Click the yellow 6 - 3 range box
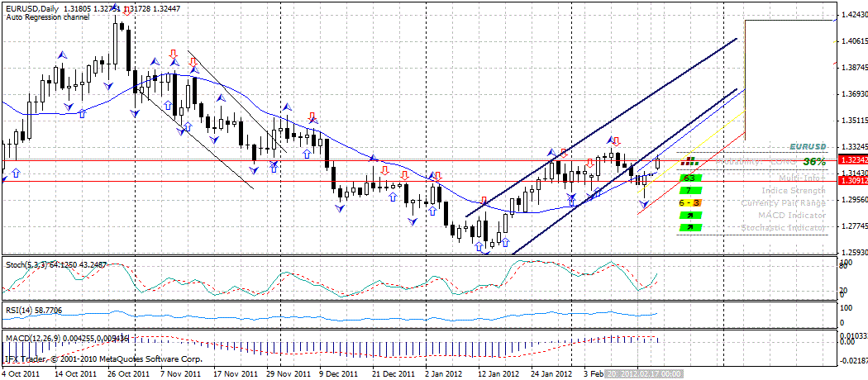This screenshot has height=380, width=868. point(689,203)
